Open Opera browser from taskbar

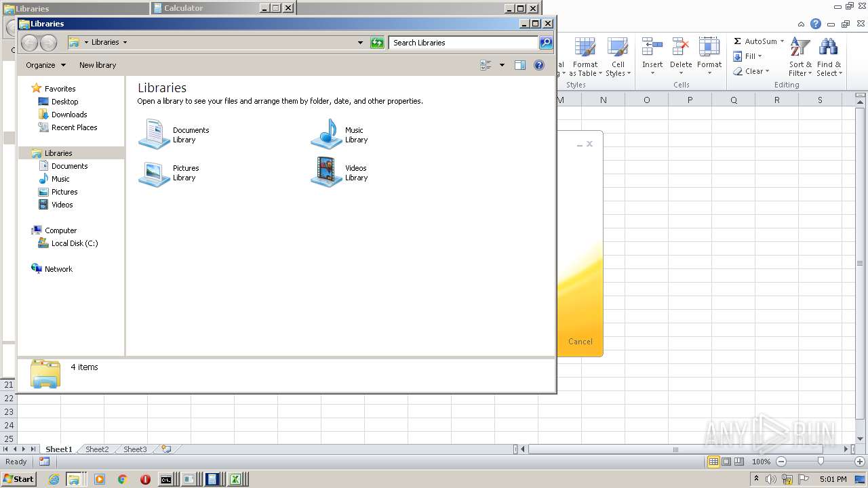(145, 479)
